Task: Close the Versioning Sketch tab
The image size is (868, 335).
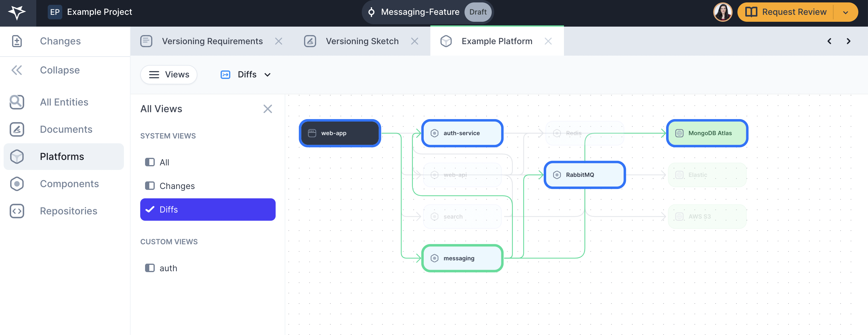Action: pyautogui.click(x=414, y=41)
